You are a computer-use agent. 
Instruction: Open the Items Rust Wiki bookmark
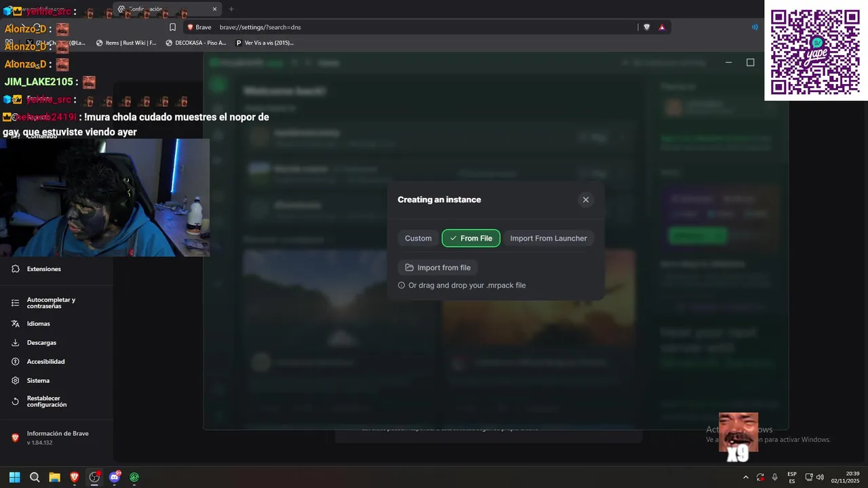tap(126, 43)
